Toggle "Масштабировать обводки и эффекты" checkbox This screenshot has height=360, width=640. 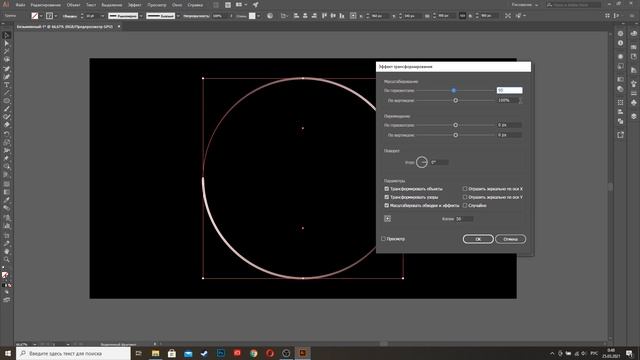(387, 206)
